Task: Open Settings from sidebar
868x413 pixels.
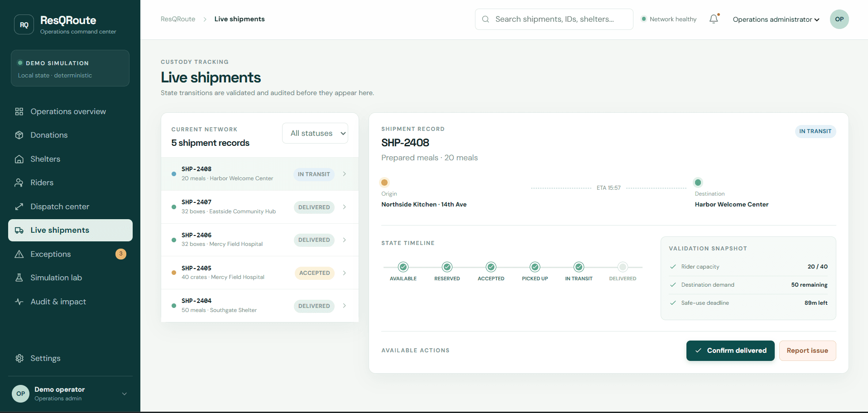Action: 70,358
